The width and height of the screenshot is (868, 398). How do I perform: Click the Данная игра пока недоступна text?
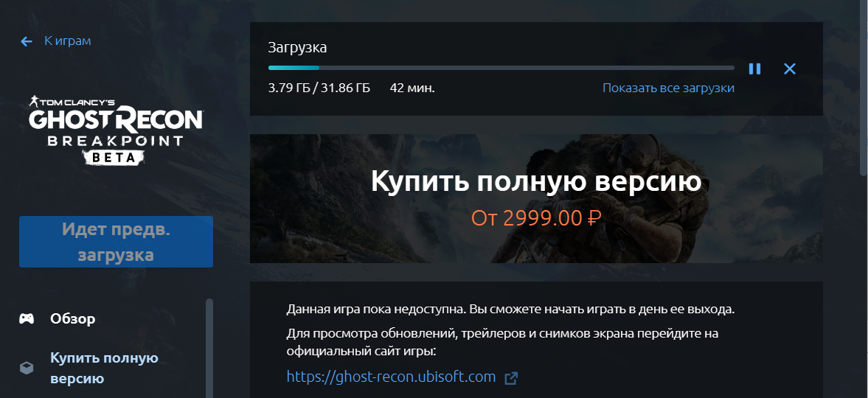510,310
